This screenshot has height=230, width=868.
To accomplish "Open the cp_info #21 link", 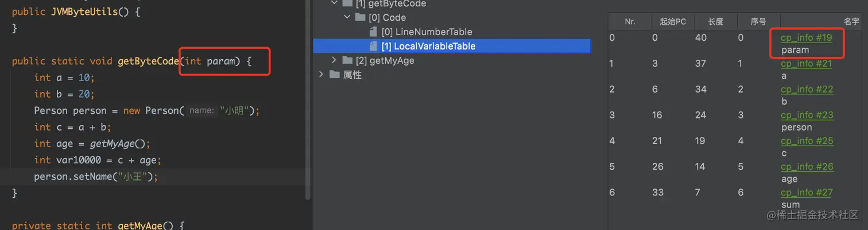I will [x=806, y=63].
